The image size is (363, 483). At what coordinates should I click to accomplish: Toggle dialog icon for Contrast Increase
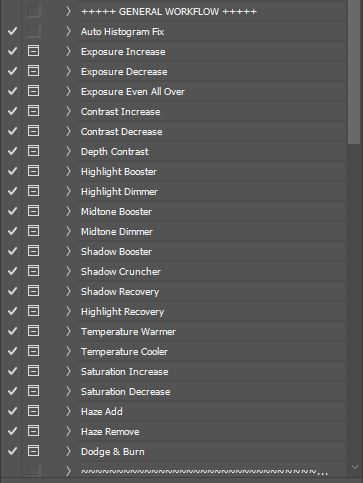(x=33, y=111)
